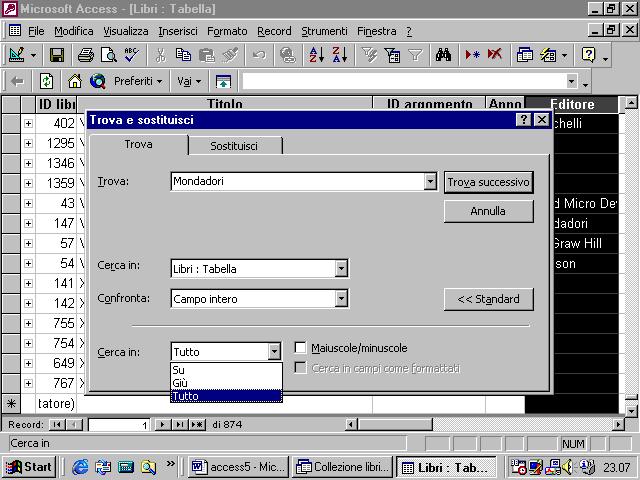The image size is (640, 480).
Task: Click the Delete Record icon
Action: tap(495, 55)
